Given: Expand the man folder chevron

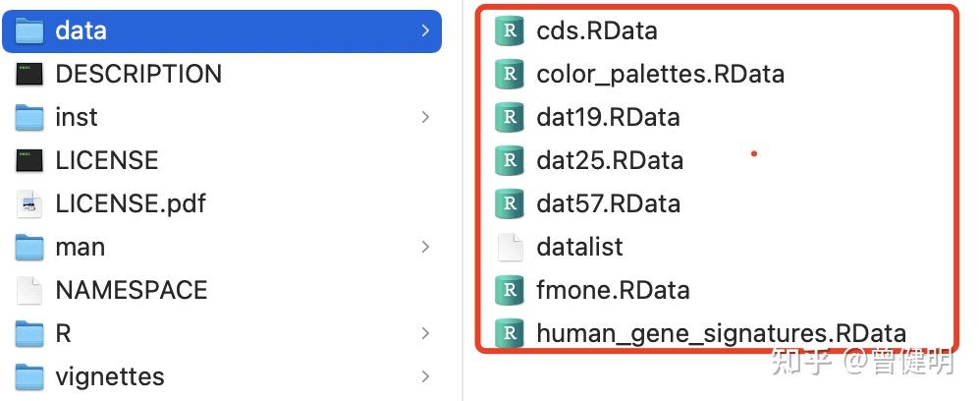Looking at the screenshot, I should click(425, 247).
